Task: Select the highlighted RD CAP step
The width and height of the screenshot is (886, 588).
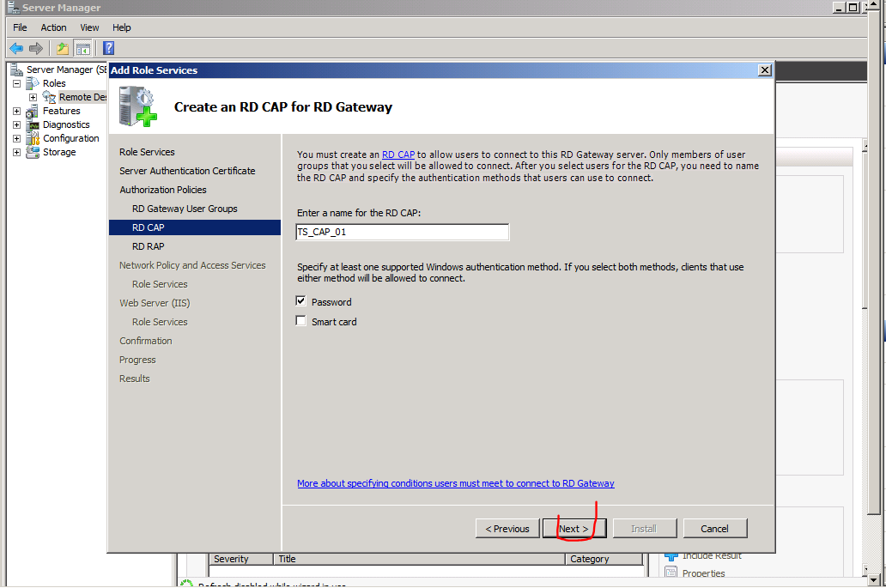Action: (x=194, y=227)
